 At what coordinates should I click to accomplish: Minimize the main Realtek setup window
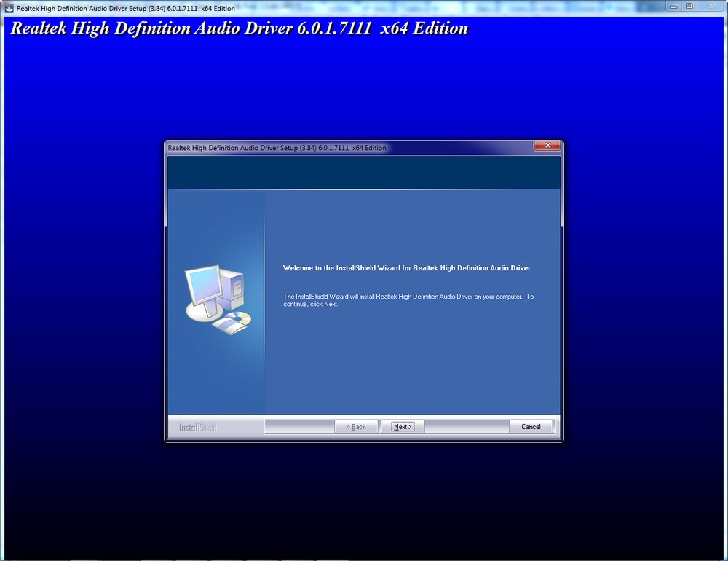pyautogui.click(x=673, y=6)
